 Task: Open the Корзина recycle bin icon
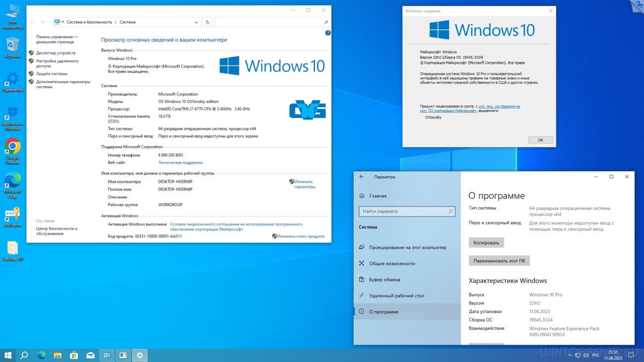(12, 48)
